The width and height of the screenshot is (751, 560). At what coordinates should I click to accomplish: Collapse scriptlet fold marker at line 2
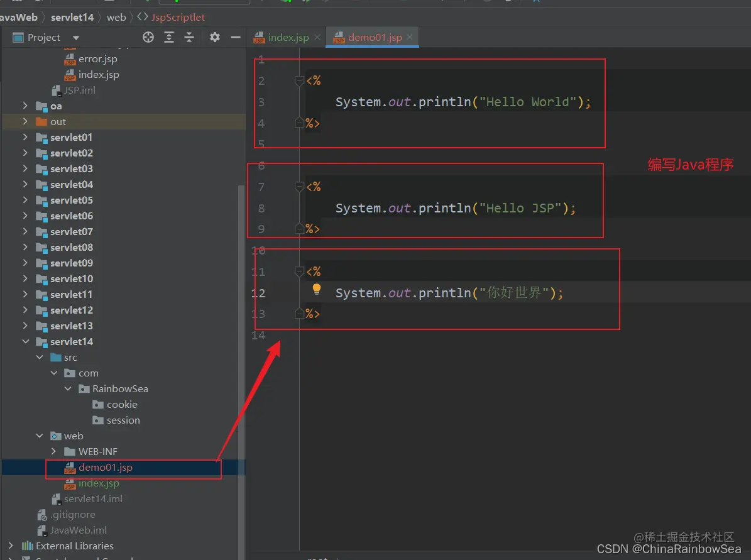click(x=299, y=80)
